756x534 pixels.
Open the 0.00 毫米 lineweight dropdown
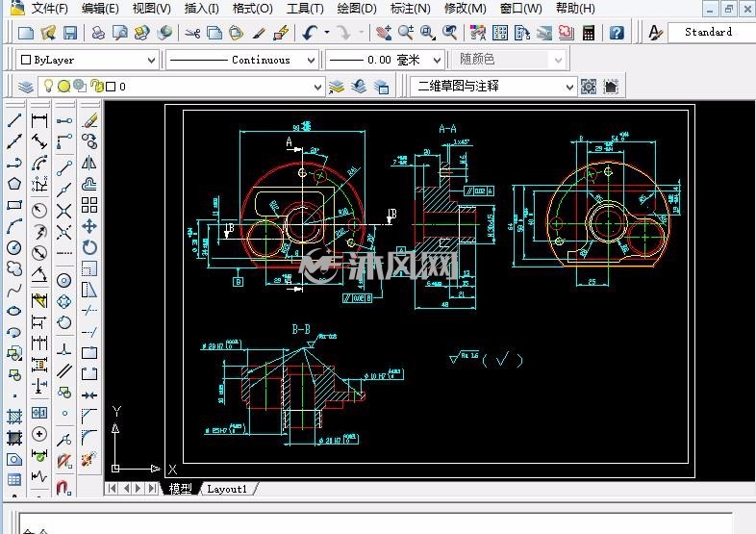385,60
